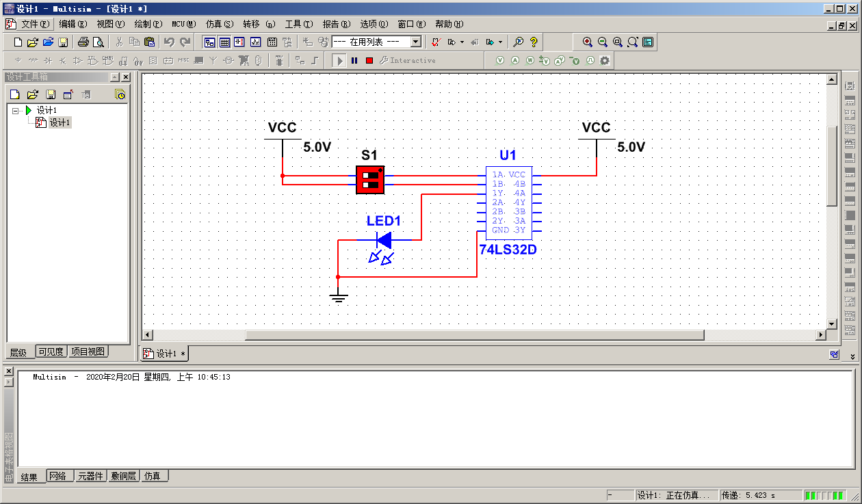Image resolution: width=862 pixels, height=504 pixels.
Task: Run the simulation with the green play icon
Action: [340, 60]
